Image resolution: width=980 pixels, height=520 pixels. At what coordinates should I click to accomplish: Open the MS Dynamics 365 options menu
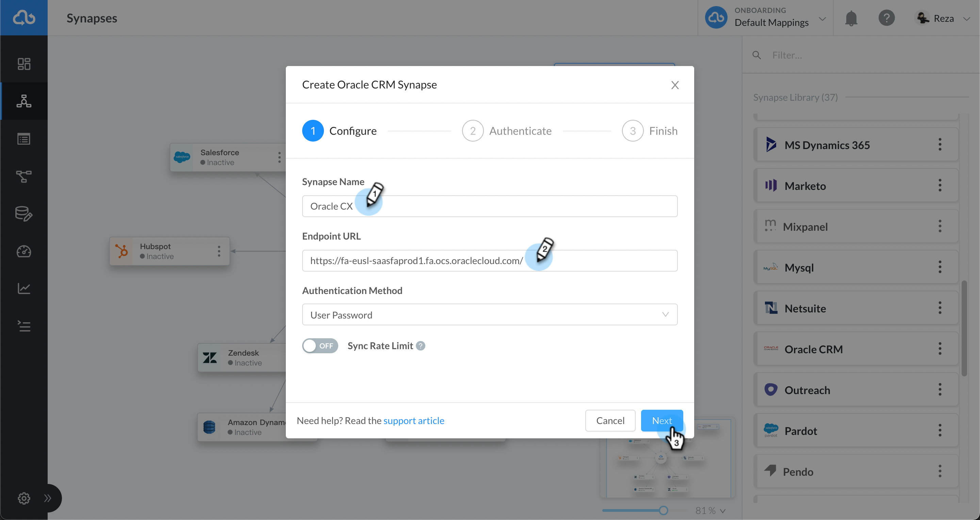click(940, 145)
